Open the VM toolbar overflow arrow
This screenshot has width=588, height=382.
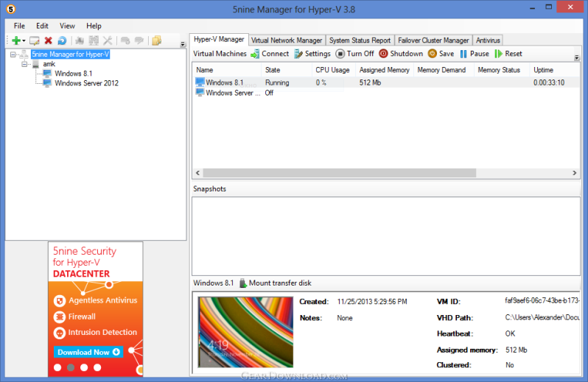pyautogui.click(x=577, y=57)
